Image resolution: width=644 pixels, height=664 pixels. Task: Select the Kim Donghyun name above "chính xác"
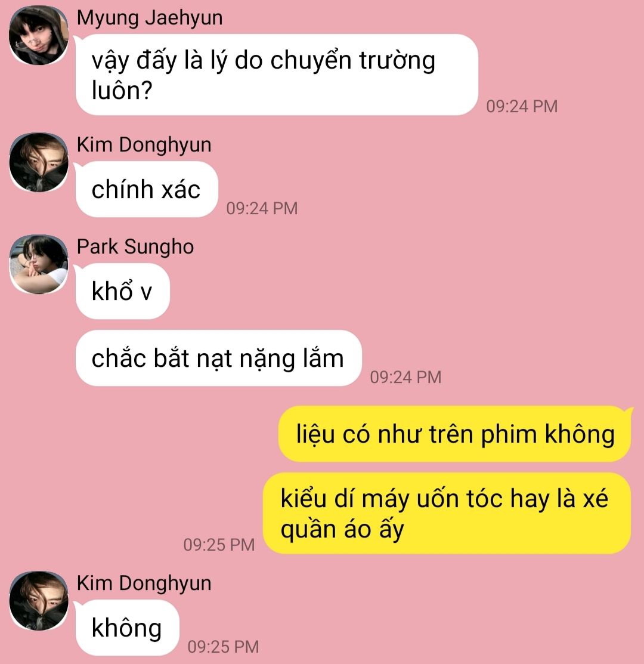pyautogui.click(x=144, y=145)
